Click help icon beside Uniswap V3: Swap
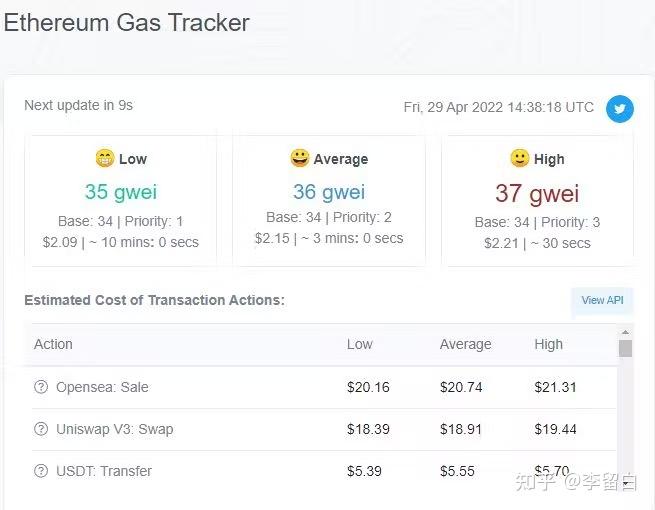655x510 pixels. (x=41, y=429)
